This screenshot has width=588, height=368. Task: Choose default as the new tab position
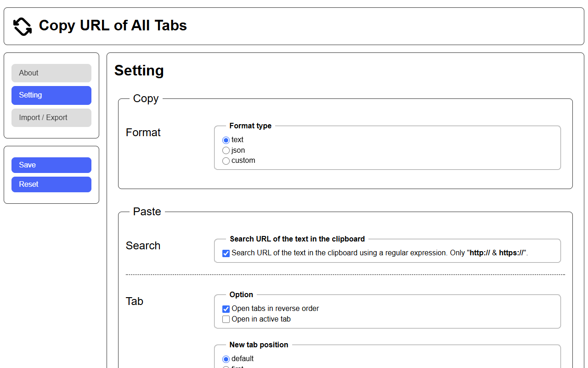pyautogui.click(x=226, y=359)
